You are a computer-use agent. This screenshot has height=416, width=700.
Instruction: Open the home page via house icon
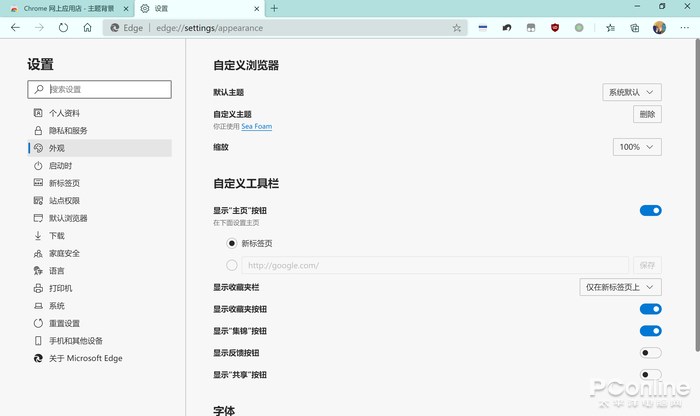coord(88,28)
